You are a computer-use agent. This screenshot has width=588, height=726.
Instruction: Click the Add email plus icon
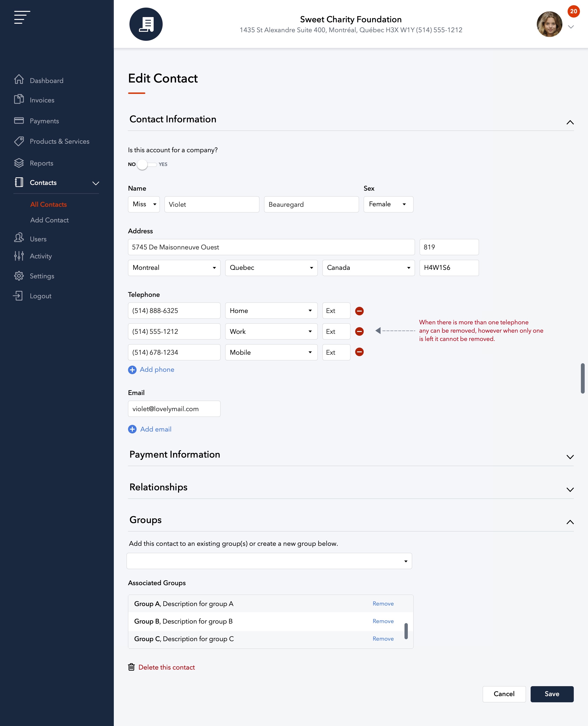tap(132, 429)
